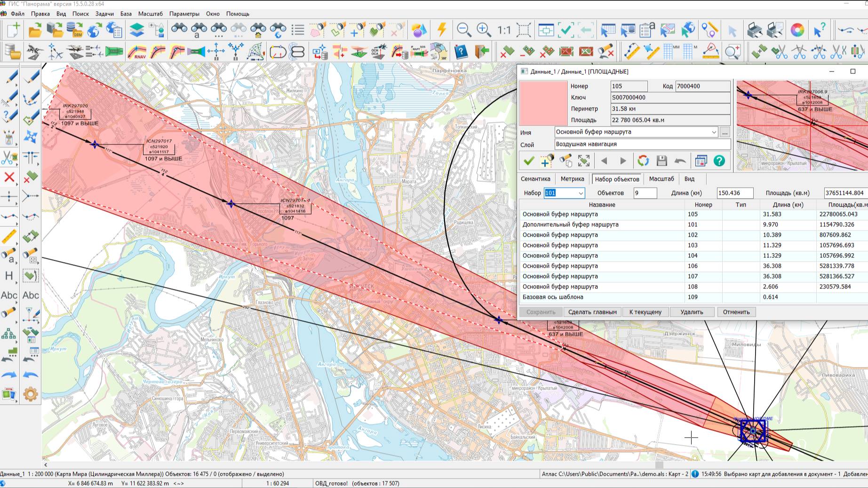Click the ellipsis button next to Имя
This screenshot has height=488, width=868.
725,132
